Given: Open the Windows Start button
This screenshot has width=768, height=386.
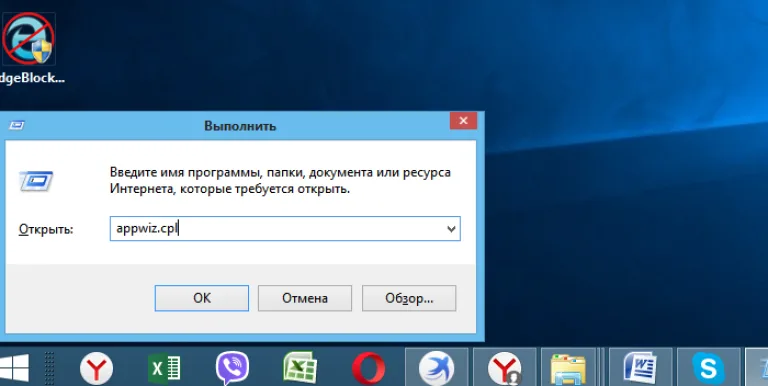Looking at the screenshot, I should [14, 368].
